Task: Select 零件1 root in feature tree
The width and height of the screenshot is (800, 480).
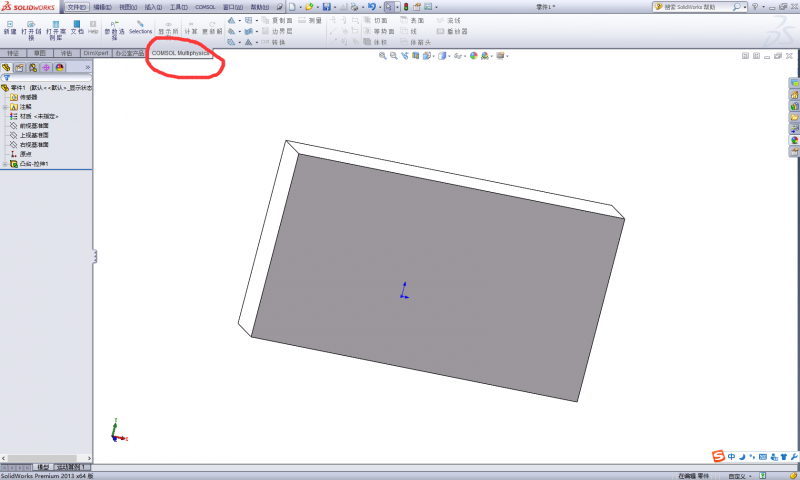Action: click(46, 88)
